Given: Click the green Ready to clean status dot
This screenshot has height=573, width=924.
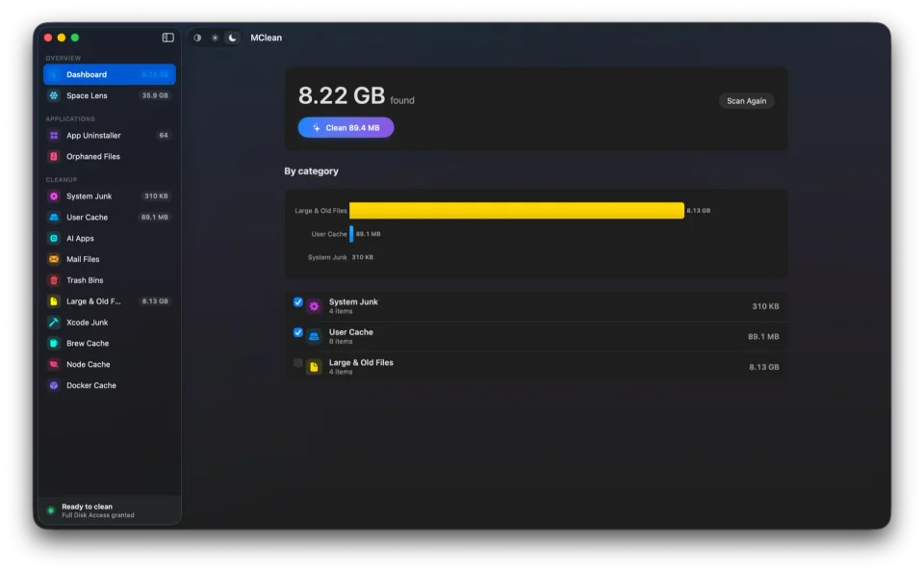Looking at the screenshot, I should (x=51, y=510).
